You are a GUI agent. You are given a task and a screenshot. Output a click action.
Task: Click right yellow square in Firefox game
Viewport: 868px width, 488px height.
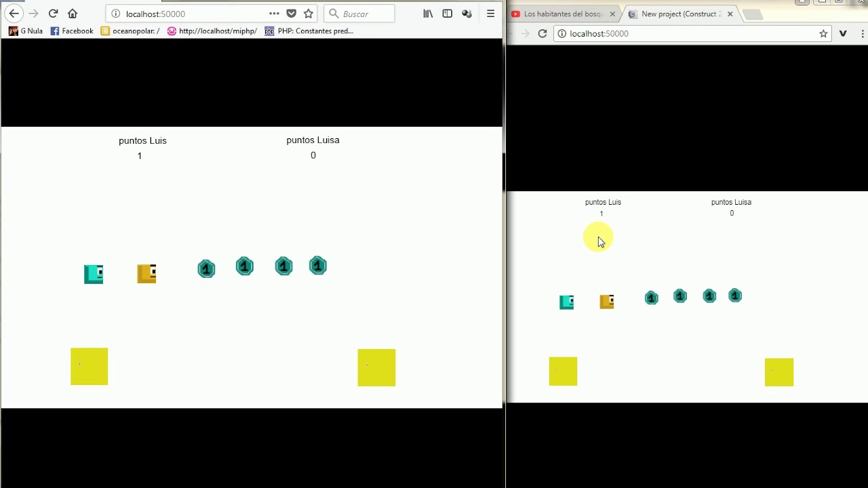(x=376, y=367)
